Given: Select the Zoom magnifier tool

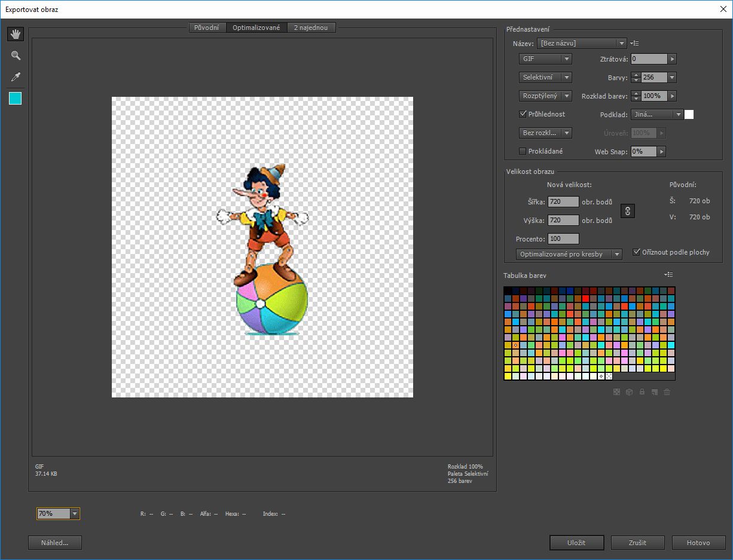Looking at the screenshot, I should [x=16, y=56].
